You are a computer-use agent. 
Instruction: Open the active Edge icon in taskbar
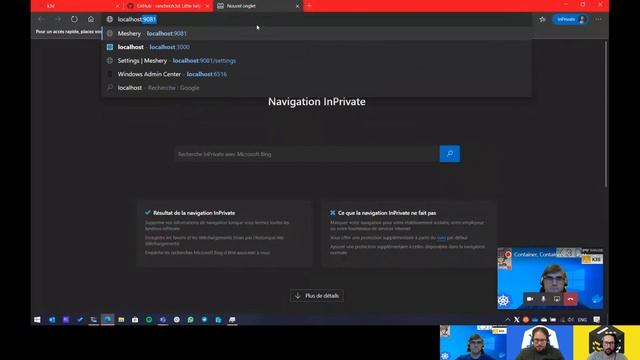pos(107,320)
